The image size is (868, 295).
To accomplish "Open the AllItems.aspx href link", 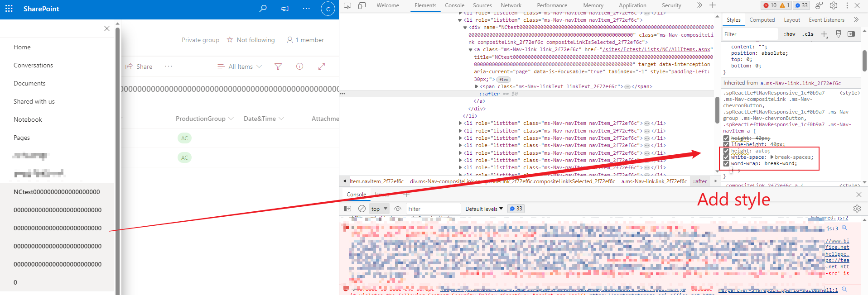I will [x=657, y=50].
